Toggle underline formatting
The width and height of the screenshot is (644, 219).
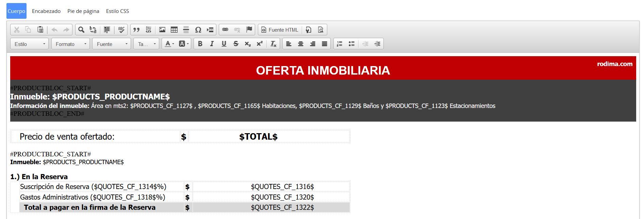click(224, 44)
